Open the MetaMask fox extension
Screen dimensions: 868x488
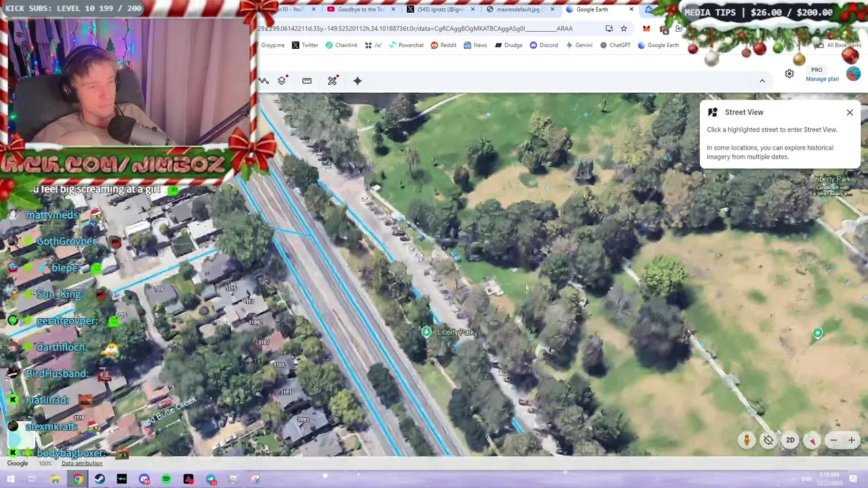[x=646, y=28]
